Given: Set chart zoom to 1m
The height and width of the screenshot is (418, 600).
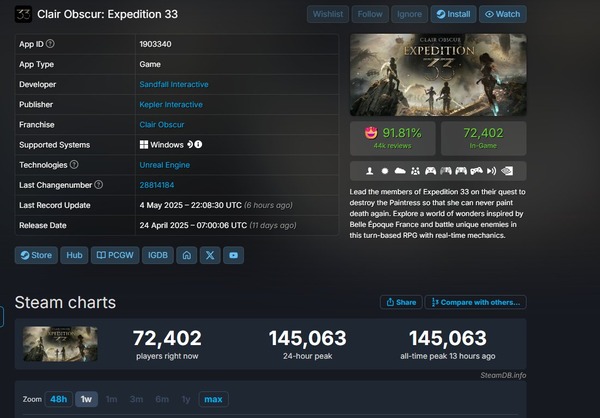Looking at the screenshot, I should (111, 399).
